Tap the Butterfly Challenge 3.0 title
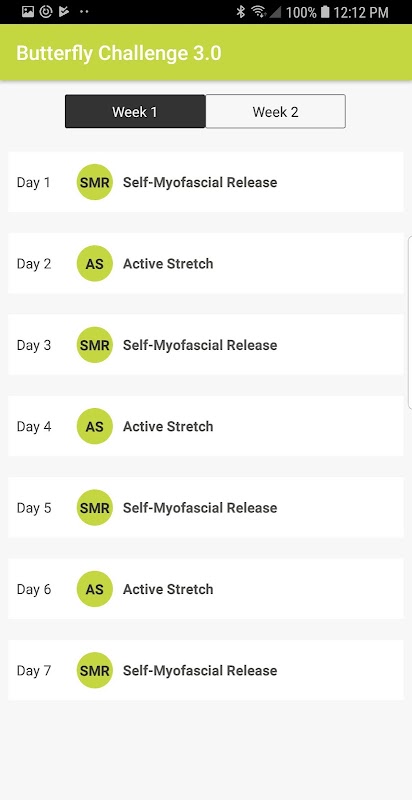The width and height of the screenshot is (412, 800). coord(119,53)
